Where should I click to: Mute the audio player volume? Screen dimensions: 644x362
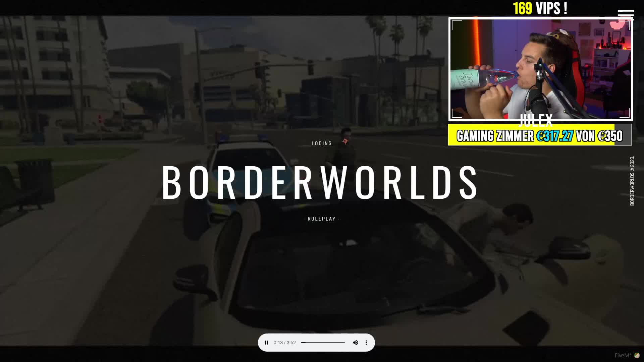[356, 343]
